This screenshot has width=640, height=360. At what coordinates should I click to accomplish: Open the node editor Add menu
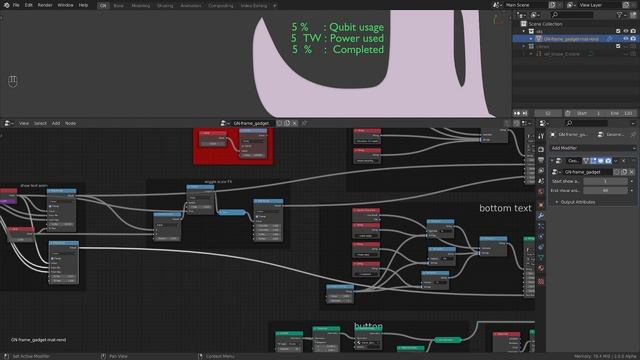56,123
